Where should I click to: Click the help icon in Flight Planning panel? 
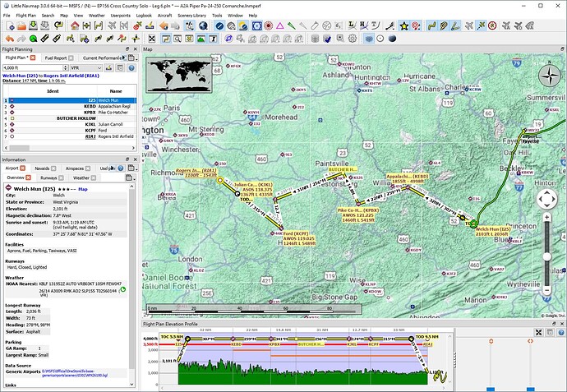(x=131, y=67)
